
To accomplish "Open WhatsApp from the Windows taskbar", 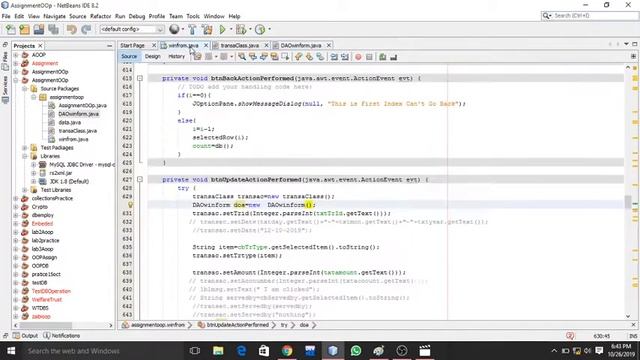I will point(356,351).
